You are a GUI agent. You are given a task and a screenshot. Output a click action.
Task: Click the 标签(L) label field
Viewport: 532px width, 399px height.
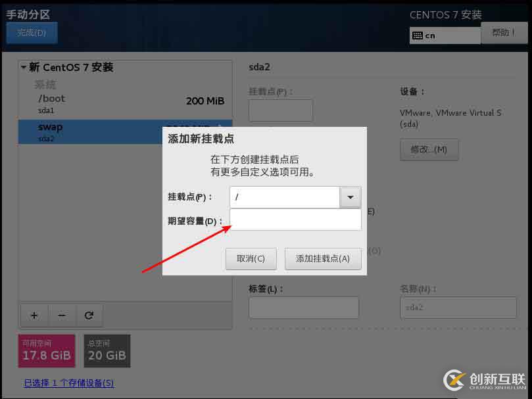click(x=303, y=307)
